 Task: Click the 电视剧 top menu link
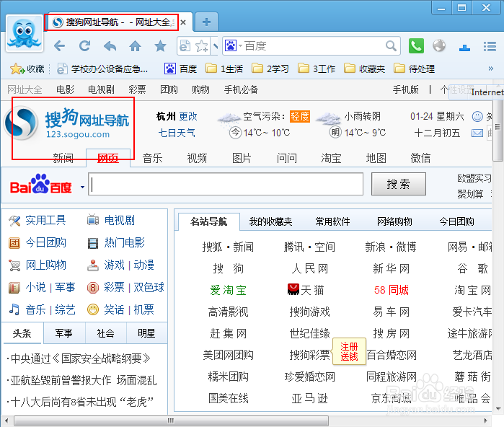[101, 89]
